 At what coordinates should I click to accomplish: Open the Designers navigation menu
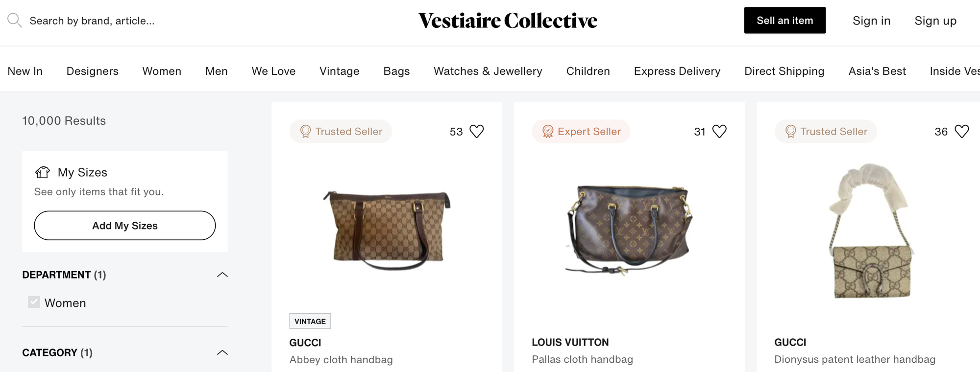pos(92,71)
